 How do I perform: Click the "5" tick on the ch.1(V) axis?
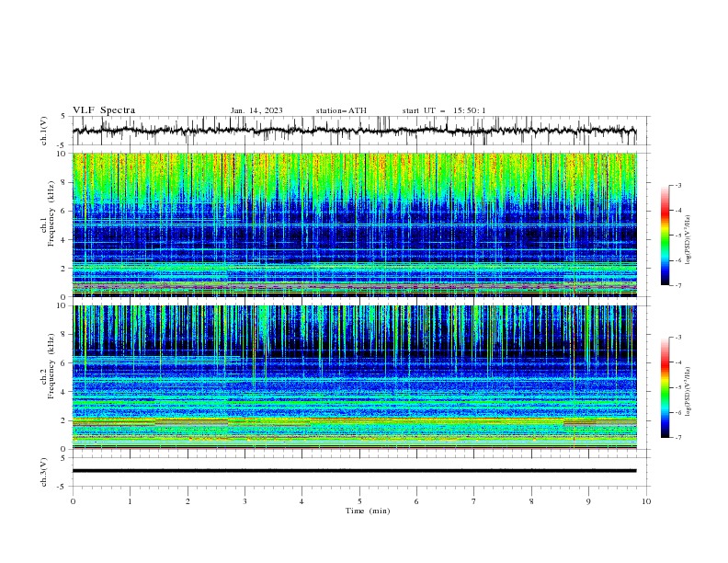coord(63,116)
